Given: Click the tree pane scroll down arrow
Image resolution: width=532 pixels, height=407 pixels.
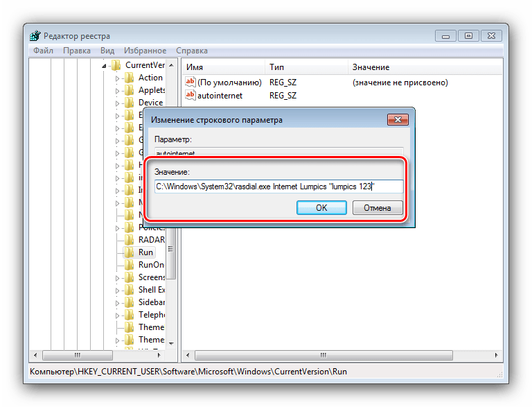Looking at the screenshot, I should pyautogui.click(x=171, y=344).
